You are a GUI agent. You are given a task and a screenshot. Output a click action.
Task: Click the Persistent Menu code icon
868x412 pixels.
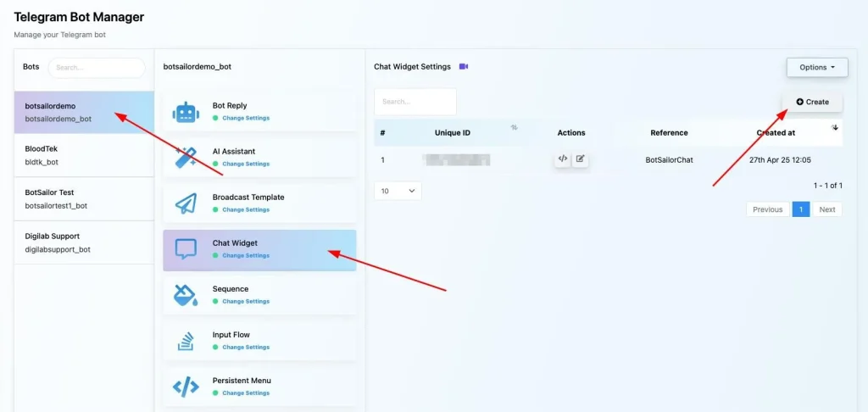(186, 387)
